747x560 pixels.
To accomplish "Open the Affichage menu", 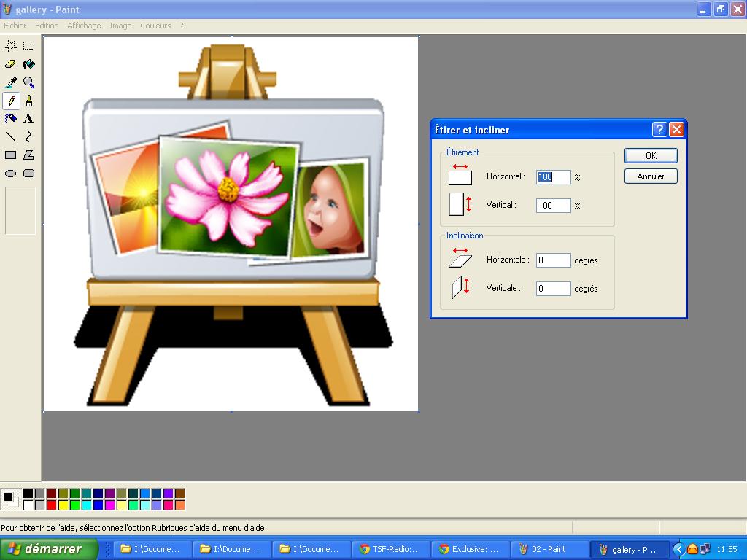I will pyautogui.click(x=84, y=26).
